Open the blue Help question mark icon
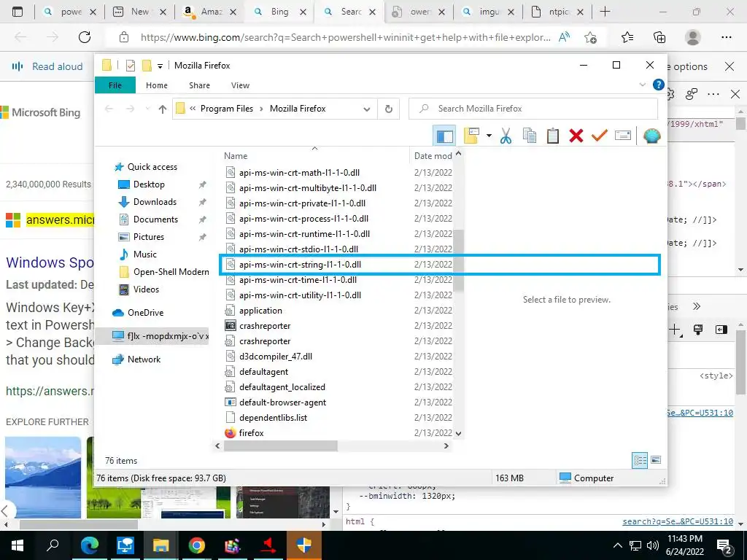 (x=659, y=85)
